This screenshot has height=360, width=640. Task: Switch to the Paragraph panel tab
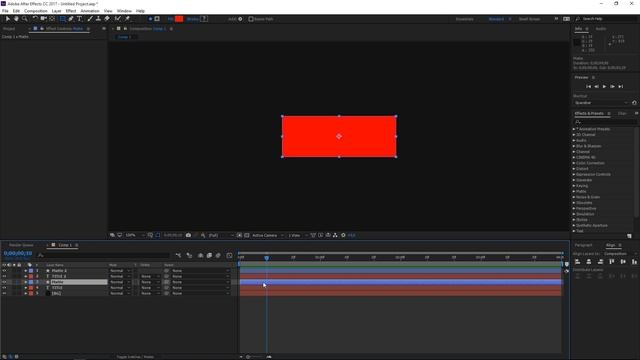tap(583, 245)
